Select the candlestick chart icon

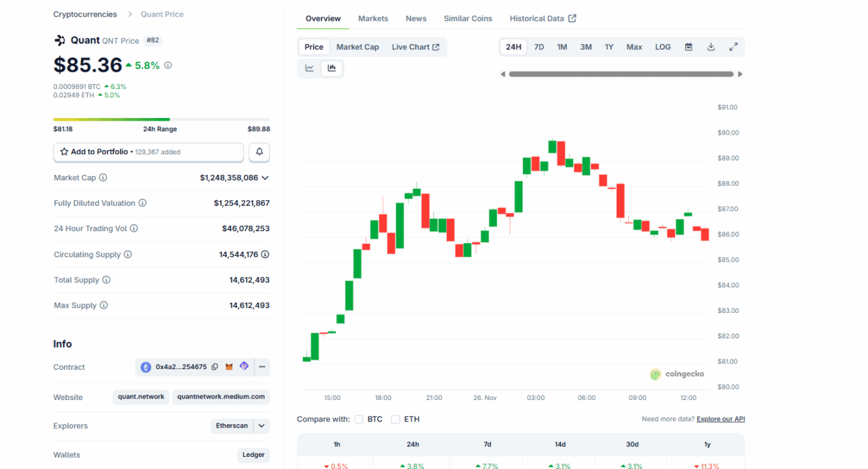(x=332, y=68)
